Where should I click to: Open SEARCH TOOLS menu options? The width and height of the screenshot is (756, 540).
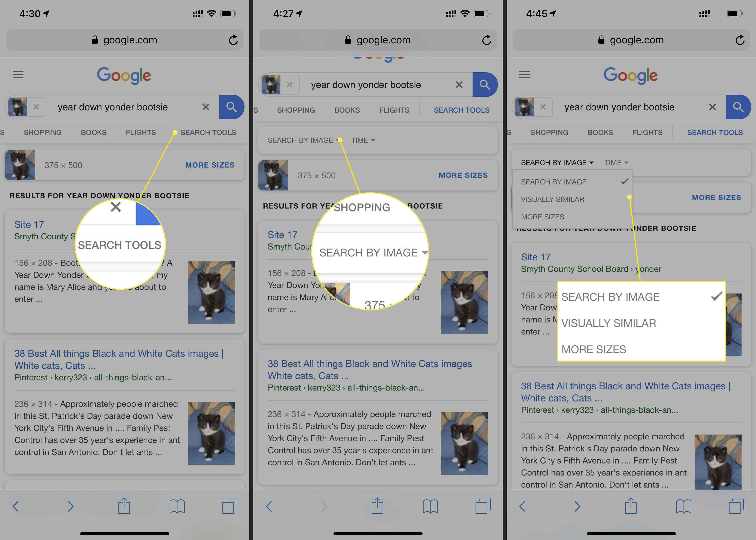[715, 132]
